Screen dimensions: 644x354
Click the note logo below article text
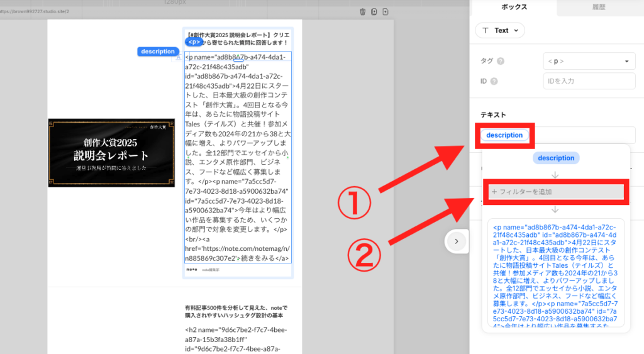[x=191, y=270]
